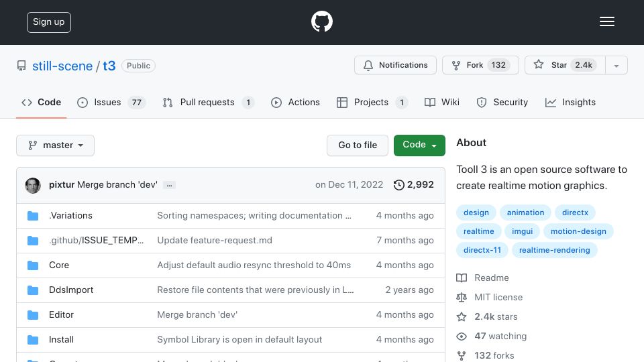
Task: Open the 'Update feature-request.md' commit message
Action: click(x=215, y=240)
